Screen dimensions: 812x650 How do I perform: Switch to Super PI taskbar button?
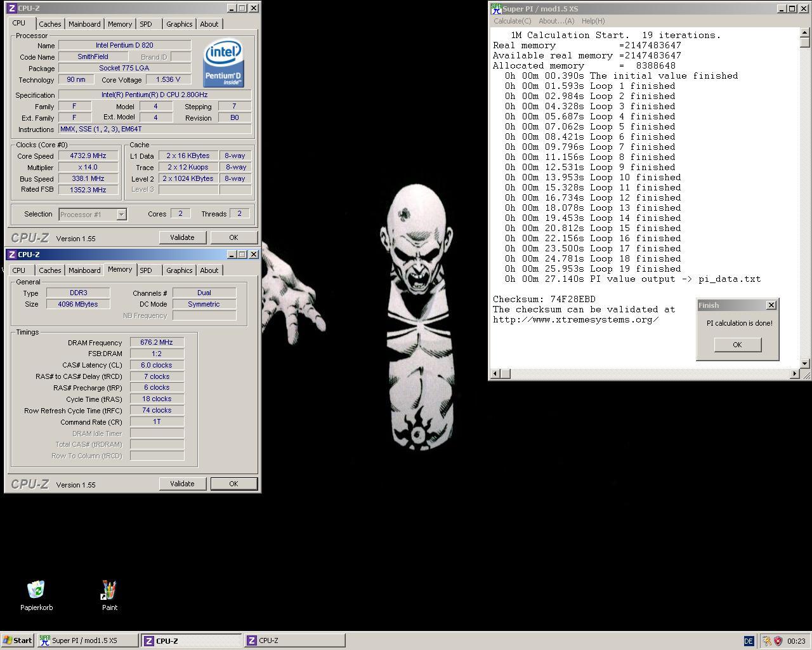[88, 640]
